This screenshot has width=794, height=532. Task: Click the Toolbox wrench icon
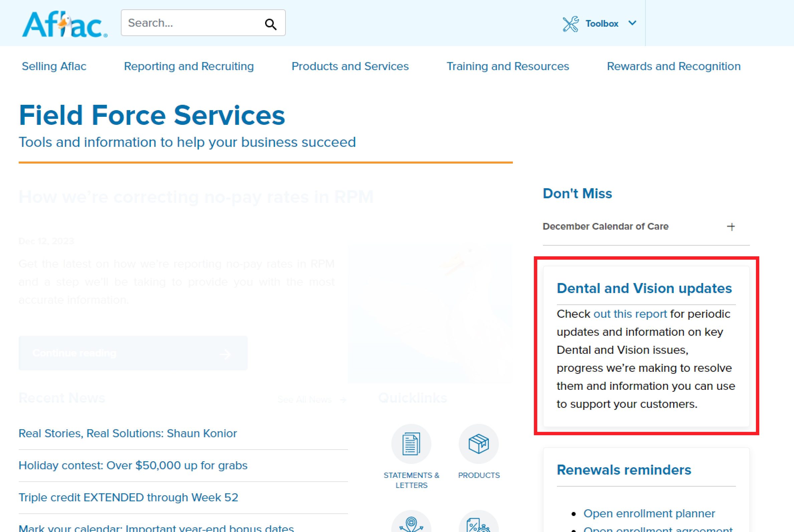coord(570,24)
